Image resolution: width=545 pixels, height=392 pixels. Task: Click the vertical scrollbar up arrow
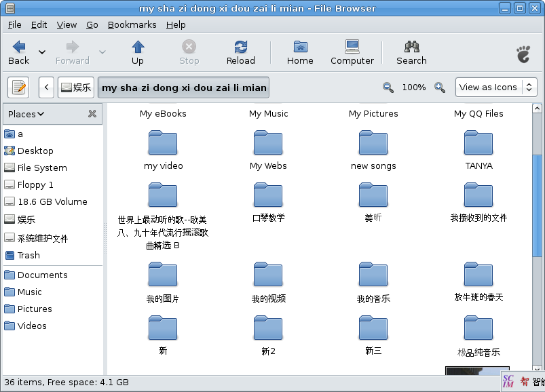pos(537,109)
